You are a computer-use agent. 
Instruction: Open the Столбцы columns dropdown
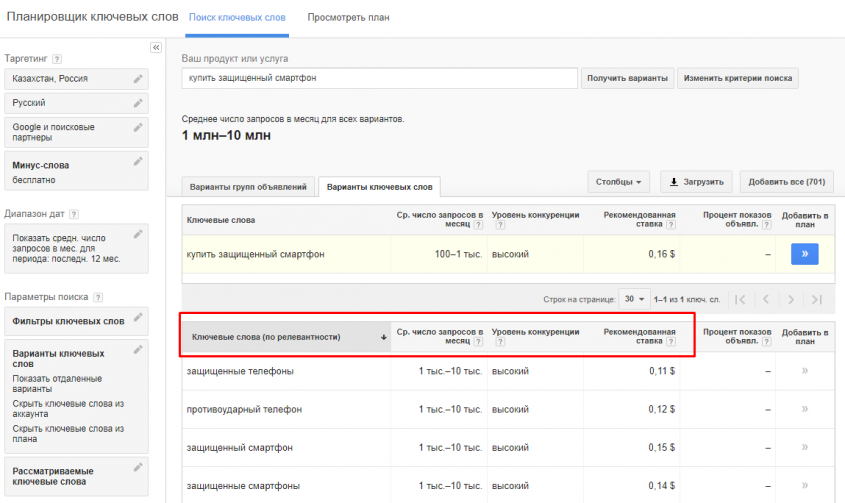pyautogui.click(x=618, y=182)
